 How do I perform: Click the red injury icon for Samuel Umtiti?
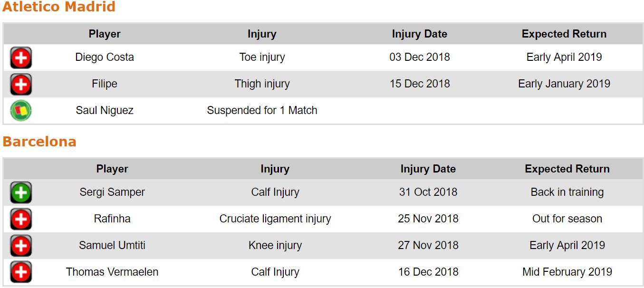[21, 246]
